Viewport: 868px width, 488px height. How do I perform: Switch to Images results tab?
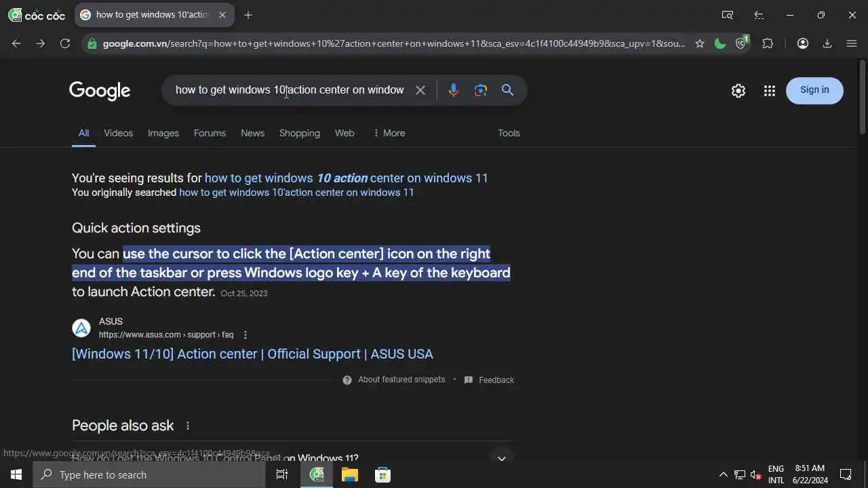tap(163, 133)
